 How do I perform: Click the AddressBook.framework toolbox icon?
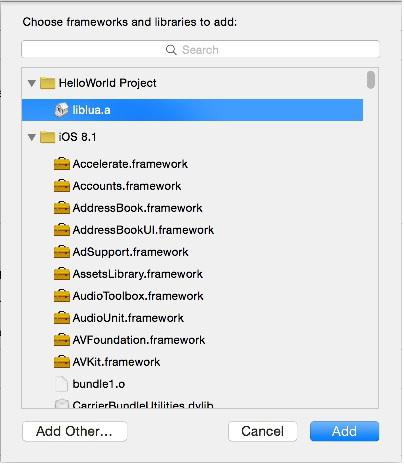(x=62, y=208)
